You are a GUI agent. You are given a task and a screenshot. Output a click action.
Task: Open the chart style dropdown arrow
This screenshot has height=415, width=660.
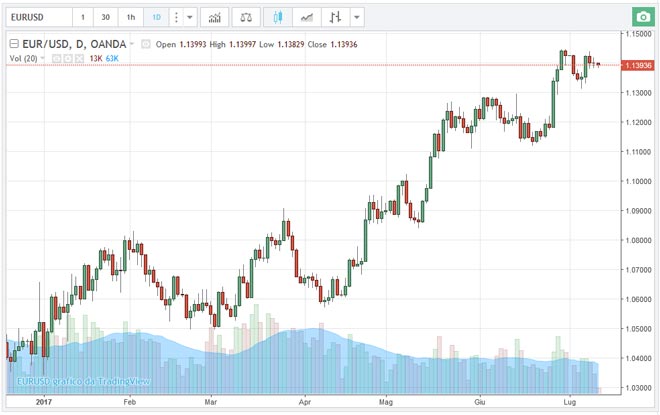pyautogui.click(x=358, y=18)
